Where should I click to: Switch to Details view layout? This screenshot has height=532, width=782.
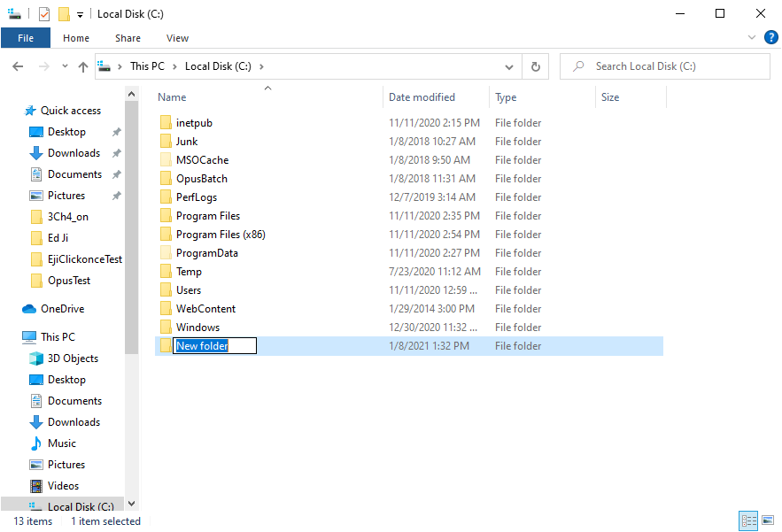tap(748, 521)
